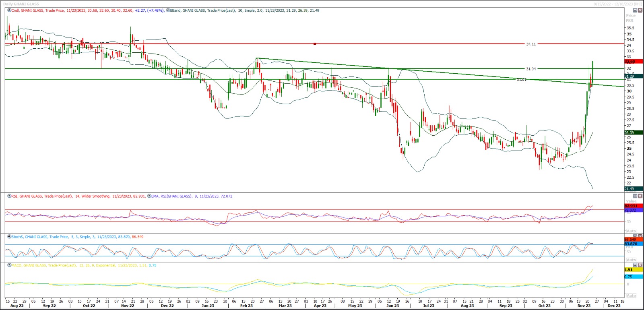
Task: Click the Daily GHANI GLASS chart title
Action: (x=21, y=4)
